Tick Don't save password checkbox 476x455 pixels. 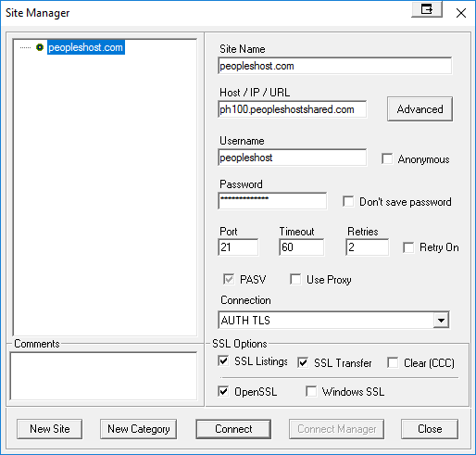click(348, 201)
